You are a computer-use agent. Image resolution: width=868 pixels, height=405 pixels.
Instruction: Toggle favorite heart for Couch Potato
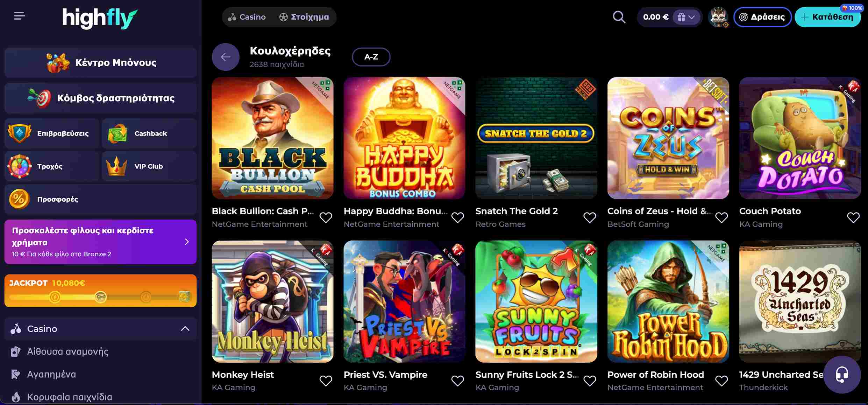[853, 217]
